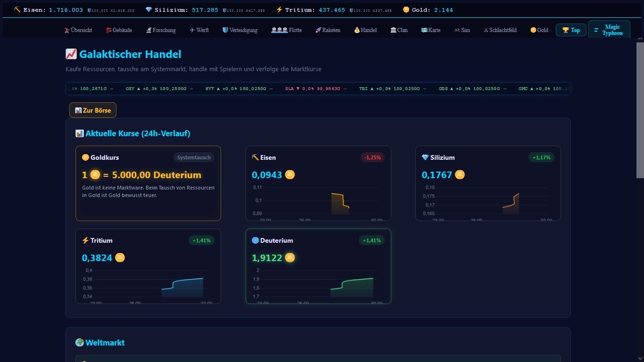Click the coin icon in Goldkurs card title

(85, 157)
